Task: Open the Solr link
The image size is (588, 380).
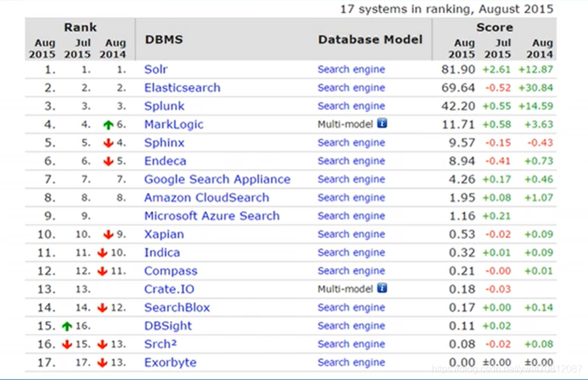Action: point(156,69)
